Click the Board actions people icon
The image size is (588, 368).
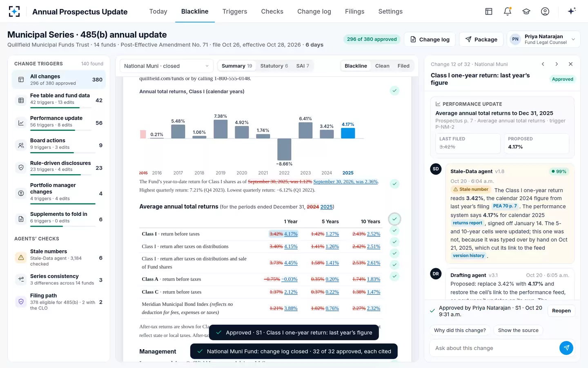click(21, 145)
